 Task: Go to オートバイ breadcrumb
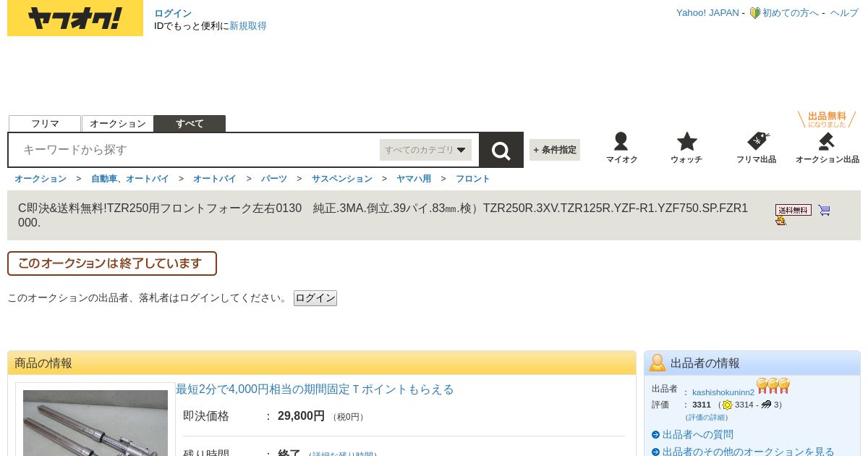click(x=215, y=179)
